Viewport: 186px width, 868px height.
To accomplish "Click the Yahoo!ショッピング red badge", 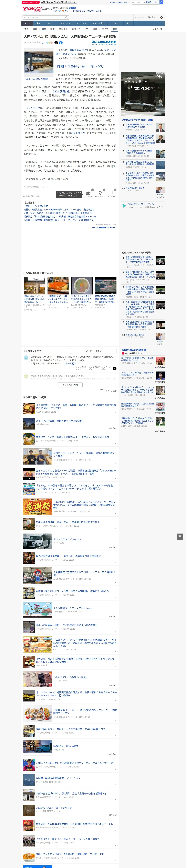I will [x=31, y=2].
